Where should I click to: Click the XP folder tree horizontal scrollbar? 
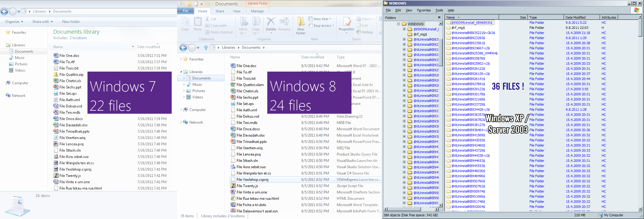pos(413,209)
